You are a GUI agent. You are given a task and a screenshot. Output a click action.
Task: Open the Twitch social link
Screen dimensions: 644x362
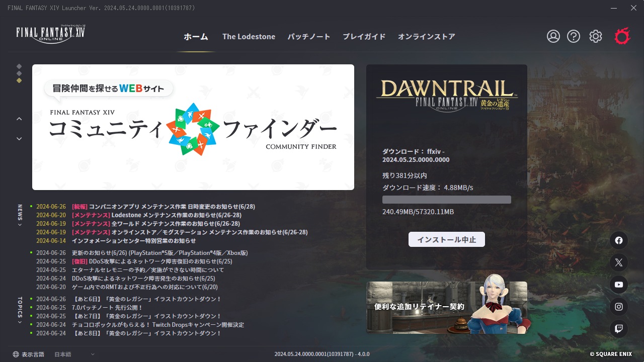619,329
